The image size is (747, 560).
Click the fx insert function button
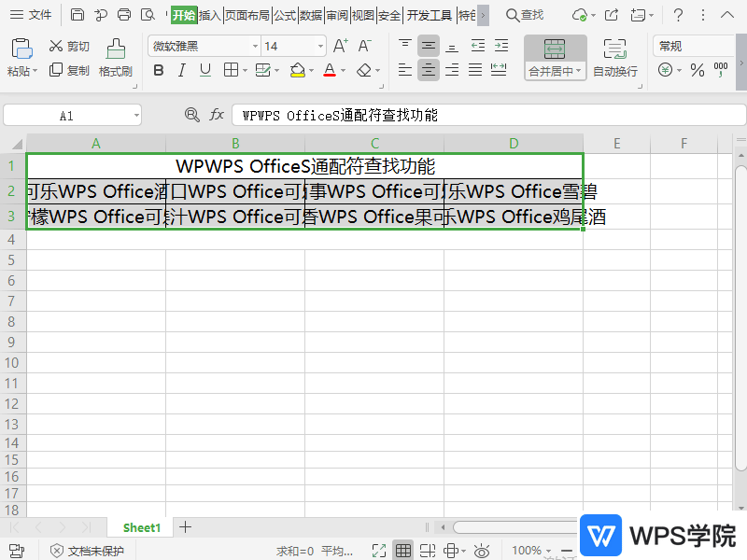click(217, 115)
